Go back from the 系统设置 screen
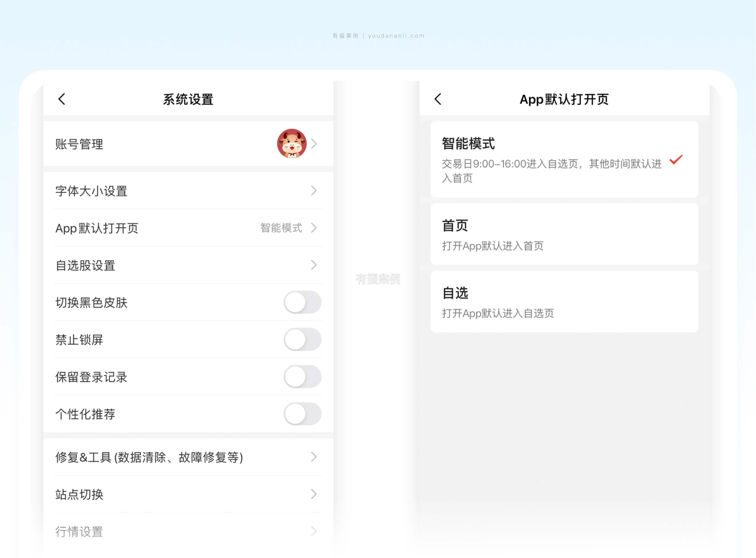 pos(62,99)
